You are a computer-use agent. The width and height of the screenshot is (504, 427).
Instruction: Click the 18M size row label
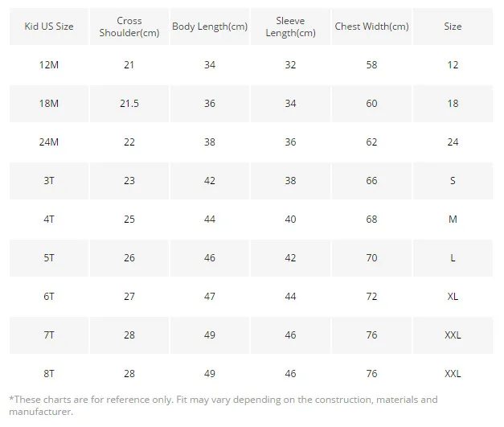coord(49,104)
